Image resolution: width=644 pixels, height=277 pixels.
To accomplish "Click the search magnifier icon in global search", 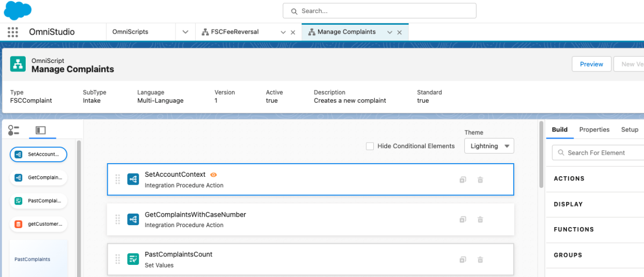I will (294, 11).
